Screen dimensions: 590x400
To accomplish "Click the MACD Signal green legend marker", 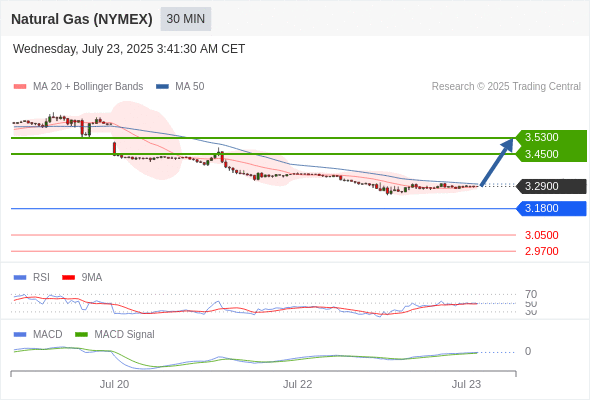I will (x=81, y=335).
